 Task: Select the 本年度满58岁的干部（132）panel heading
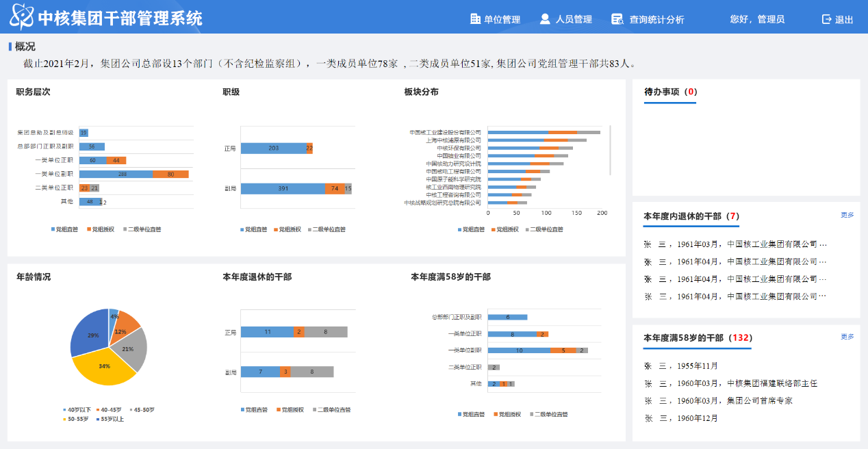tap(697, 338)
